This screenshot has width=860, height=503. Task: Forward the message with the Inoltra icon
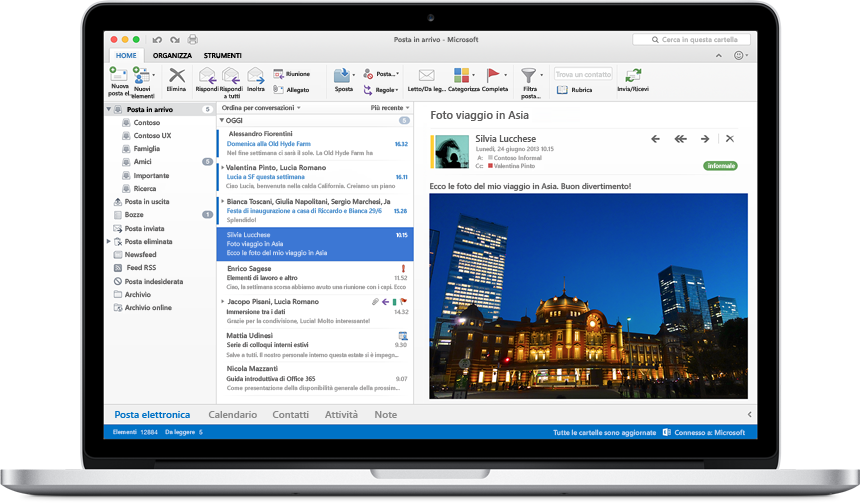(x=256, y=76)
